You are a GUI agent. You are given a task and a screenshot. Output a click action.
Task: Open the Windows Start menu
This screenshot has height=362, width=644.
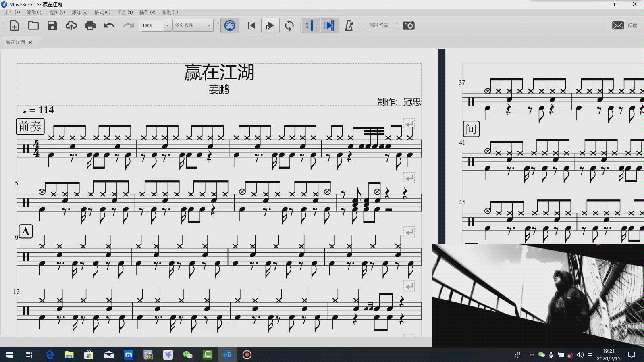pyautogui.click(x=10, y=355)
